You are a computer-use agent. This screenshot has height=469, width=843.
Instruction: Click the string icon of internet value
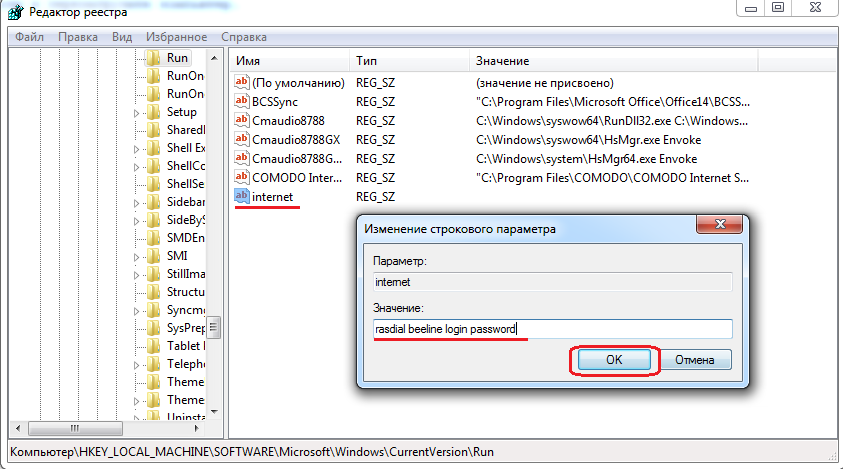(x=242, y=196)
